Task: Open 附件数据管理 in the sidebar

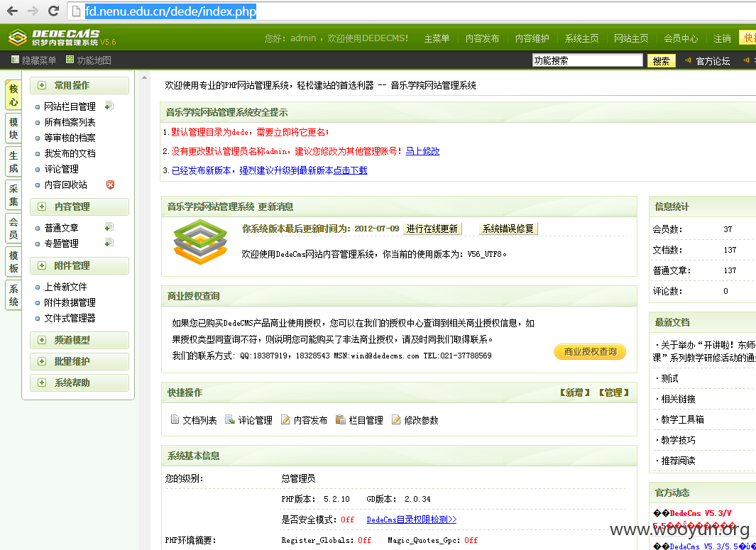Action: coord(70,303)
